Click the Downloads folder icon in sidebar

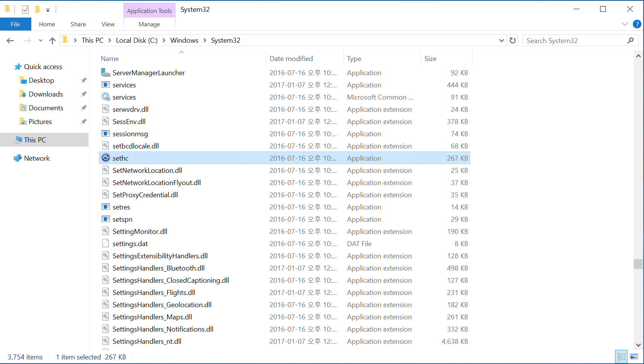[x=23, y=94]
